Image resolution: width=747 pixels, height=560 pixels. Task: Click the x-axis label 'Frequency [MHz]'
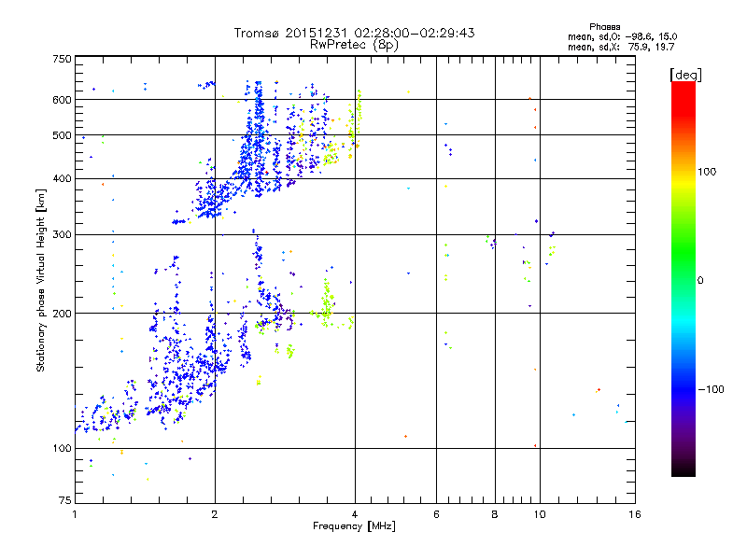point(354,526)
